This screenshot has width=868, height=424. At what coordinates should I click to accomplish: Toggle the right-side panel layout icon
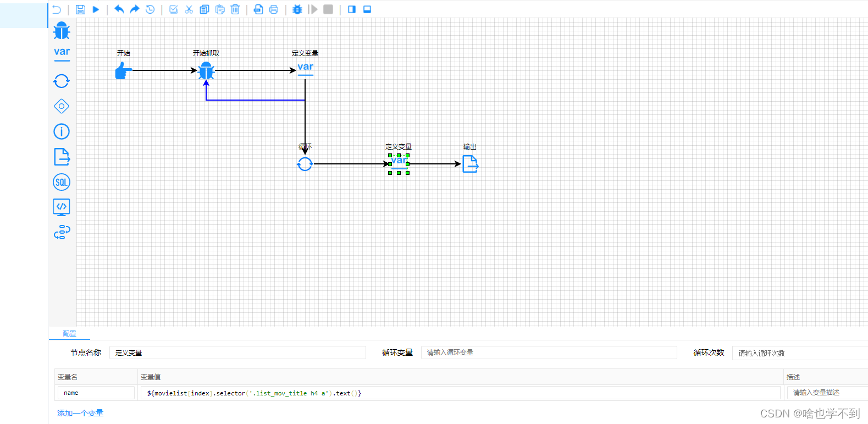point(352,9)
